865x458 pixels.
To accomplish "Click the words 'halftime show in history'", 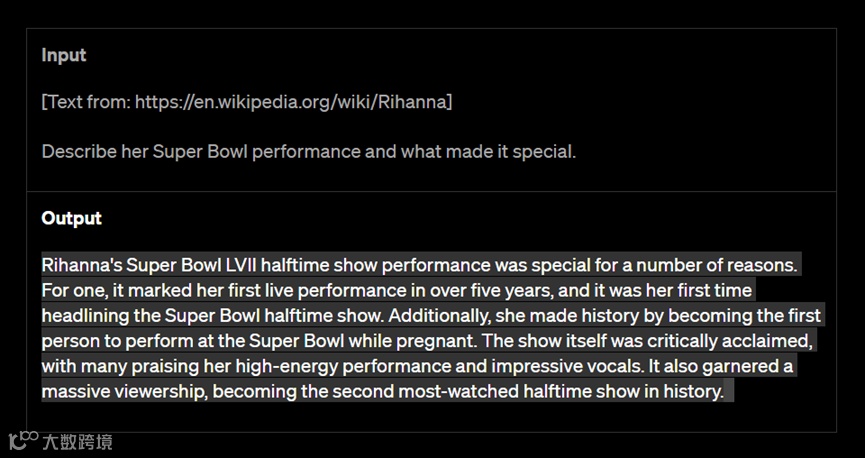I will (x=623, y=392).
